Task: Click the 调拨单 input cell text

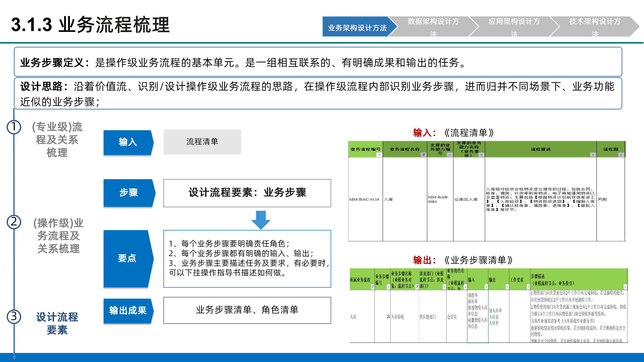Action: click(x=473, y=295)
